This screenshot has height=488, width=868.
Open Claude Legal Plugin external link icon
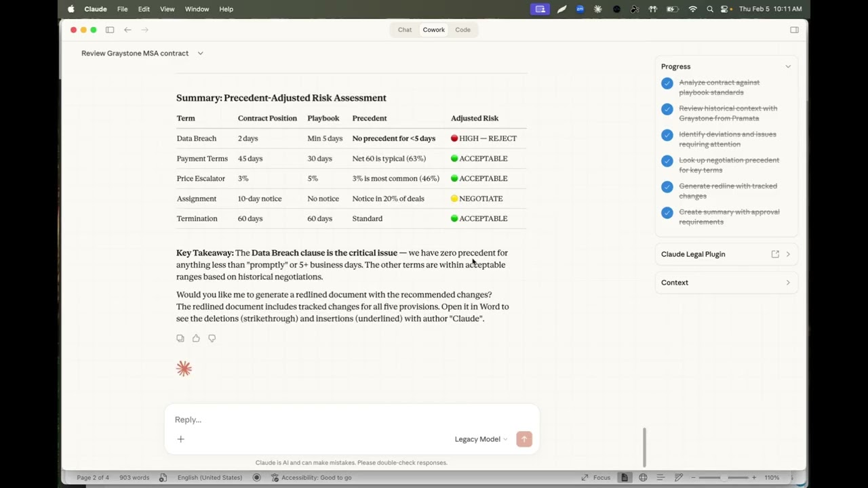[775, 254]
